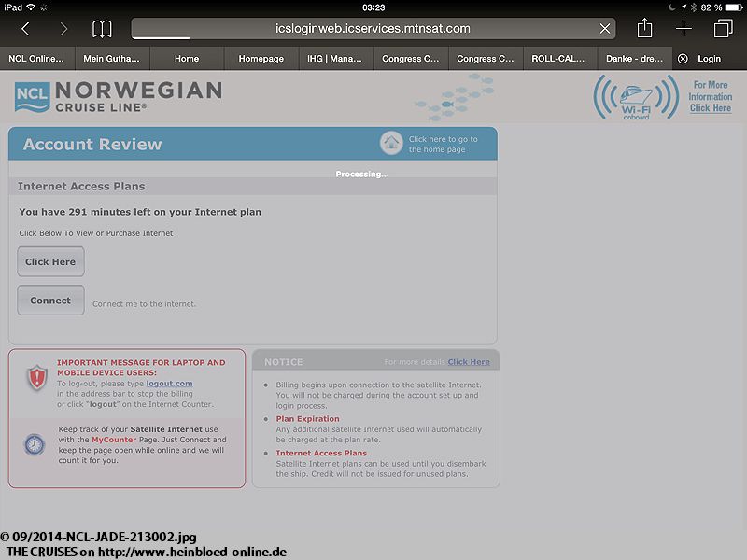Viewport: 747px width, 560px height.
Task: Go back with Safari back arrow
Action: (x=26, y=29)
